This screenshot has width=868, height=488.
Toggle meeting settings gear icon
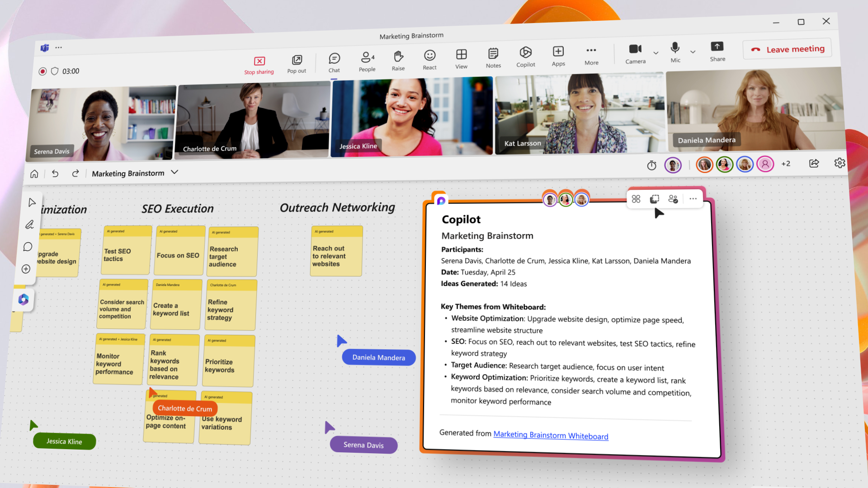(840, 163)
